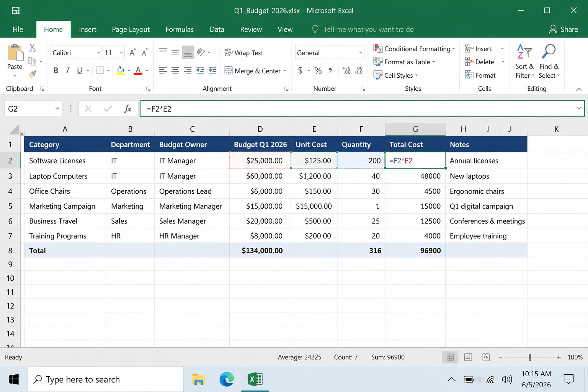Apply the Borders icon
This screenshot has height=392, width=588.
click(x=100, y=70)
